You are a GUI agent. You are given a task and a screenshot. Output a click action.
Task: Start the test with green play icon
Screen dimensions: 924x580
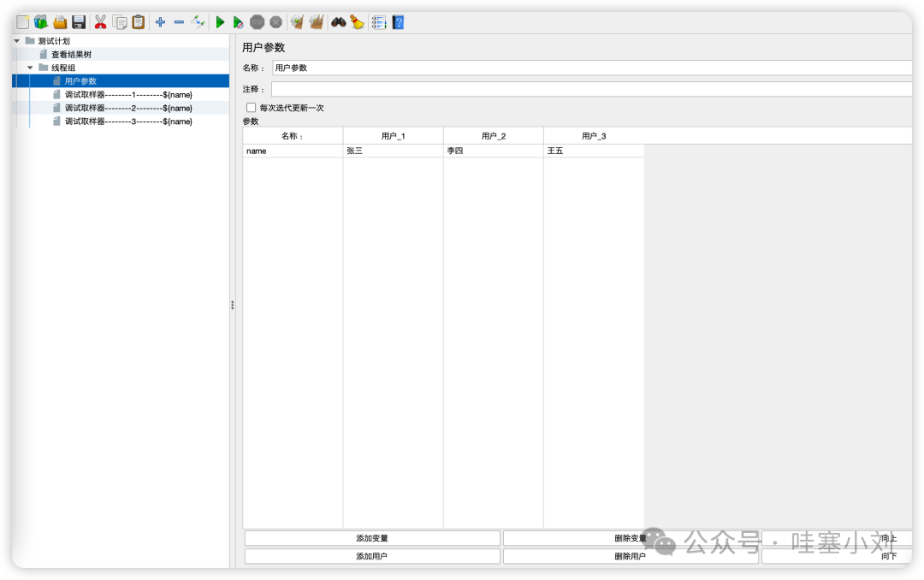[x=220, y=22]
